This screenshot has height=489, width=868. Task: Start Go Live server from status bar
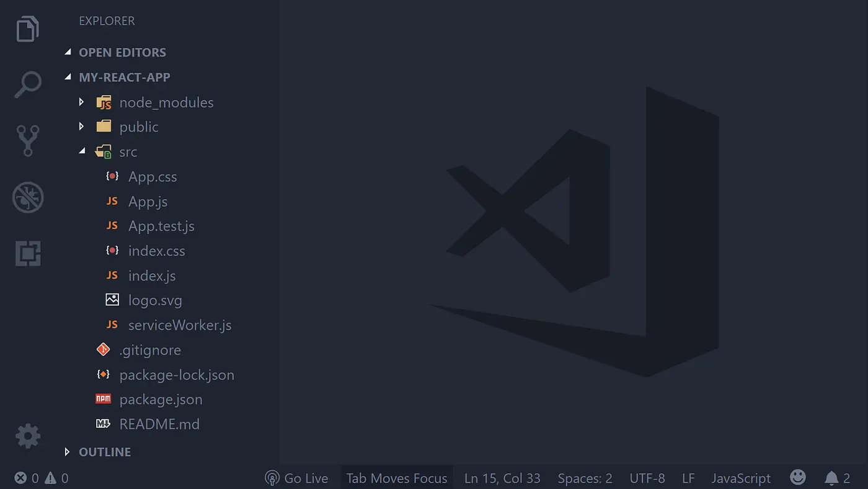[296, 478]
